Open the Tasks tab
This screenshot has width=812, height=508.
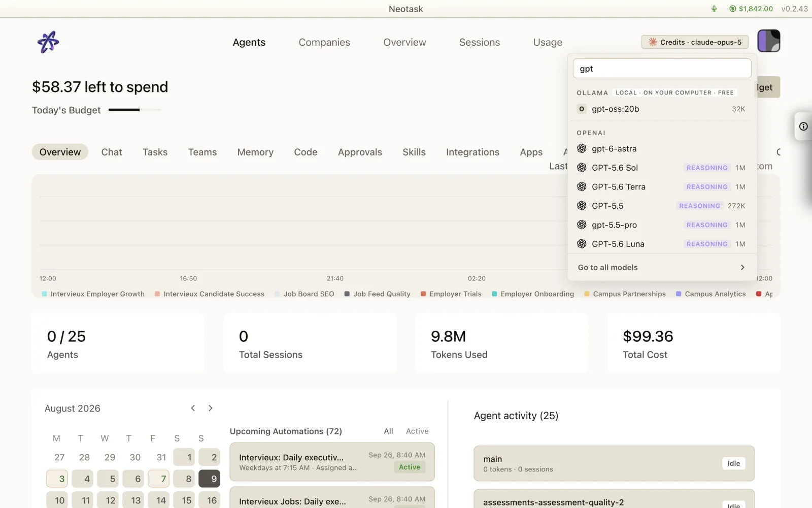[x=155, y=152]
